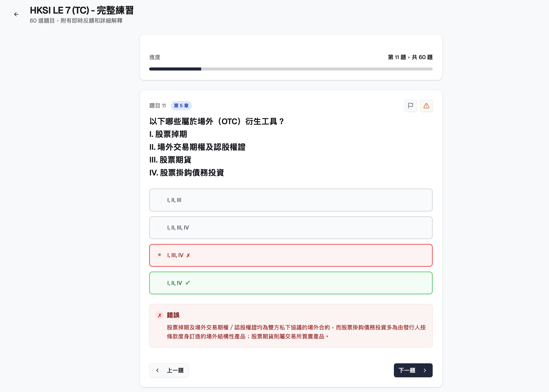
Task: Go to the previous question with 上一題
Action: pos(169,370)
